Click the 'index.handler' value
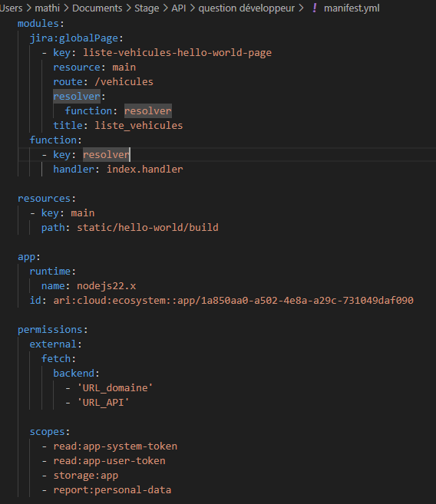This screenshot has height=504, width=436. pyautogui.click(x=144, y=169)
